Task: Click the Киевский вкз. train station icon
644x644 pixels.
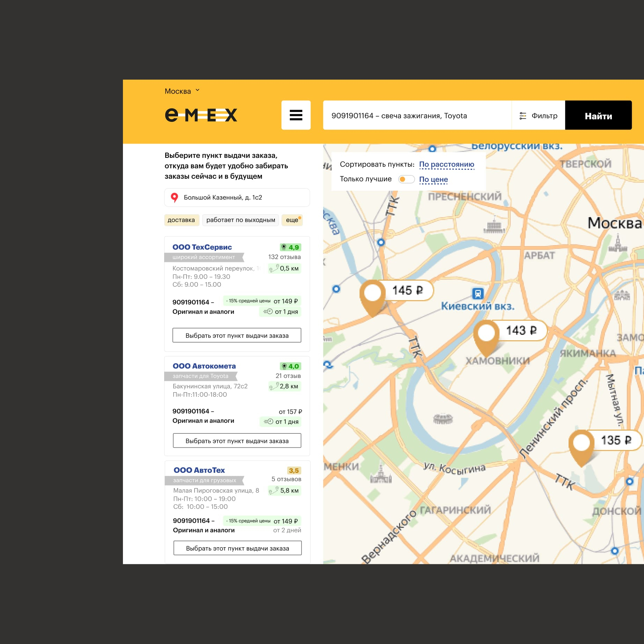Action: click(478, 293)
